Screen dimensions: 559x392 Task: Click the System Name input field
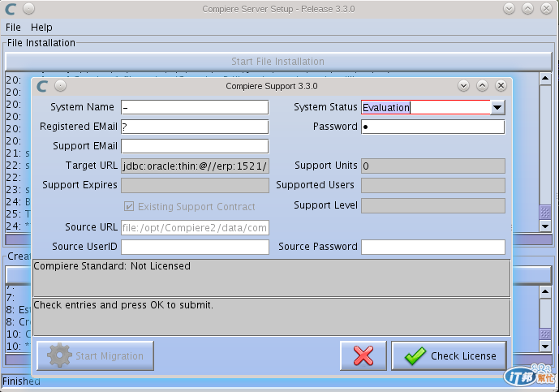click(195, 107)
